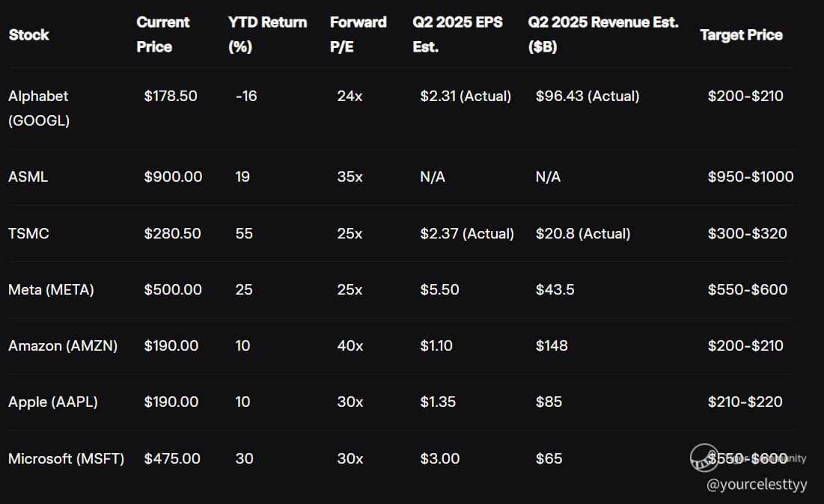Click the Target Price column header
This screenshot has width=824, height=504.
pyautogui.click(x=741, y=34)
